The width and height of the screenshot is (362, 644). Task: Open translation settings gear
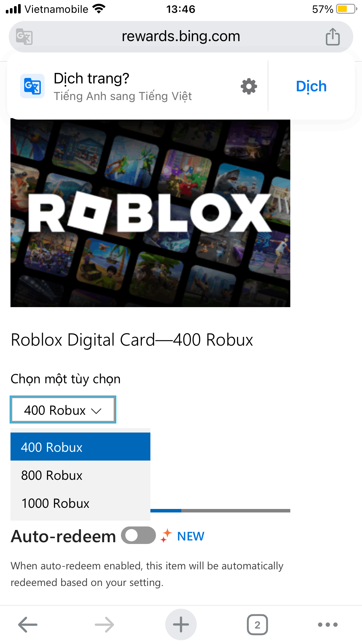coord(249,86)
